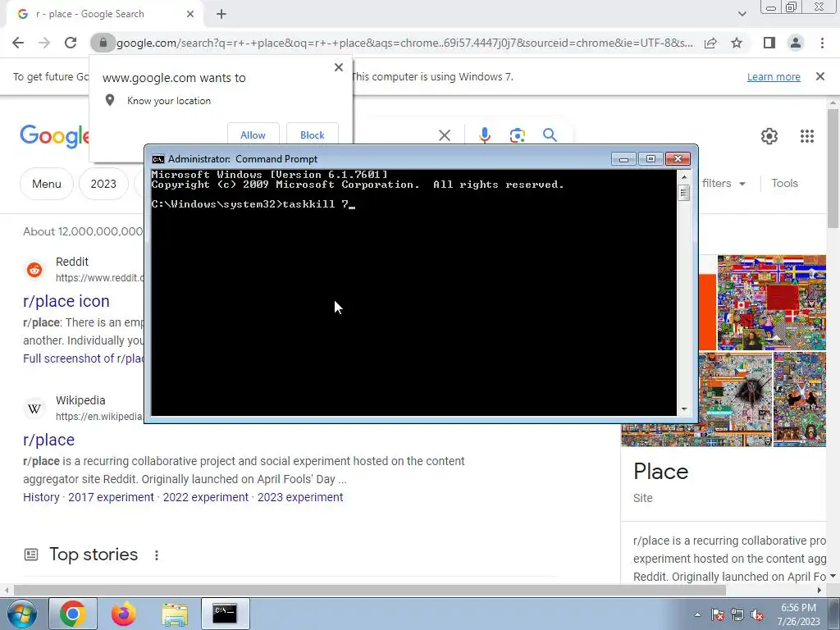Click the magnifier search icon
Screen dimensions: 840x630
[550, 135]
